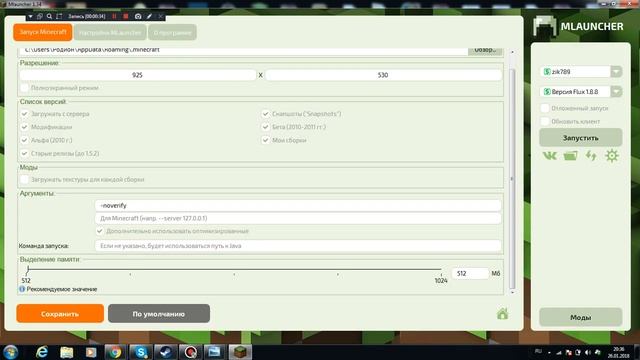Viewport: 640px width, 360px height.
Task: Open Steam from the taskbar
Action: [x=165, y=352]
